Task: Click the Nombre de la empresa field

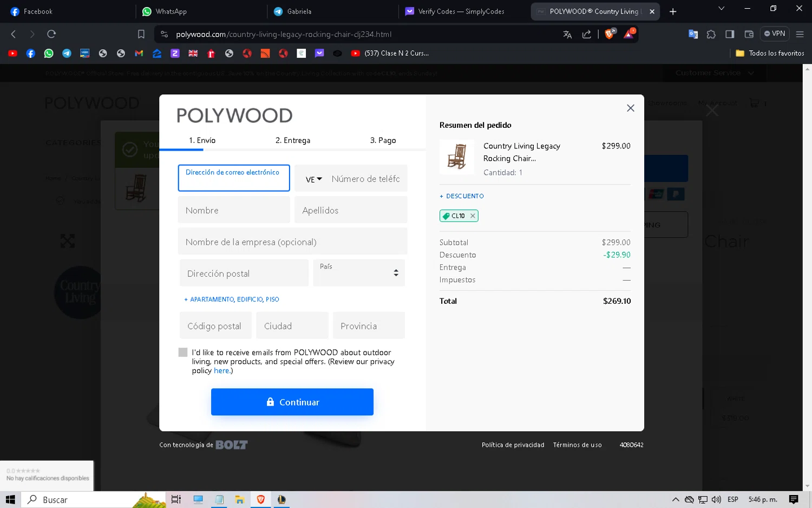Action: (x=292, y=242)
